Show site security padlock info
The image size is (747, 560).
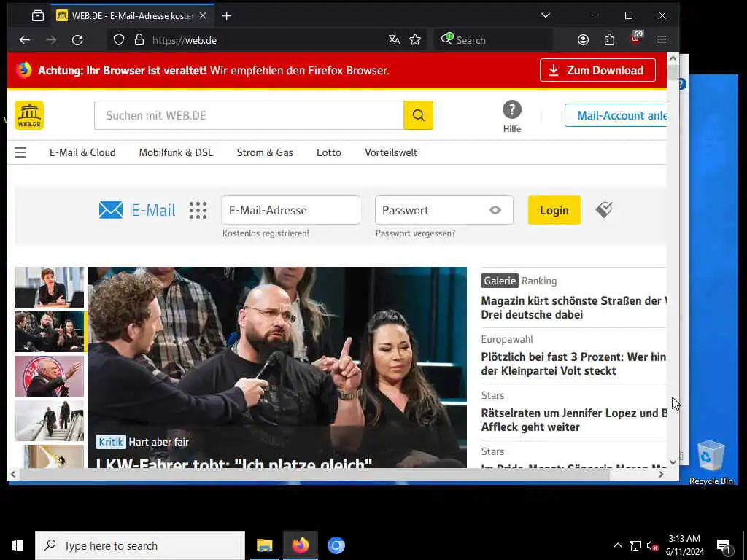(139, 40)
